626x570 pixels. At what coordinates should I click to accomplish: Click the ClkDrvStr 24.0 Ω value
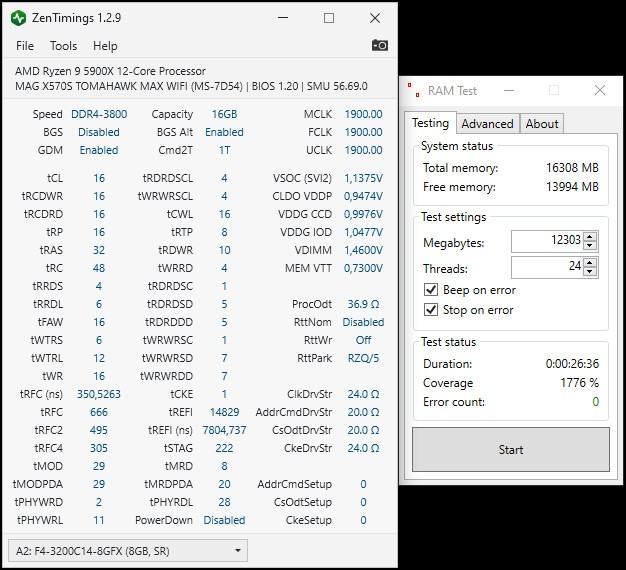point(363,394)
